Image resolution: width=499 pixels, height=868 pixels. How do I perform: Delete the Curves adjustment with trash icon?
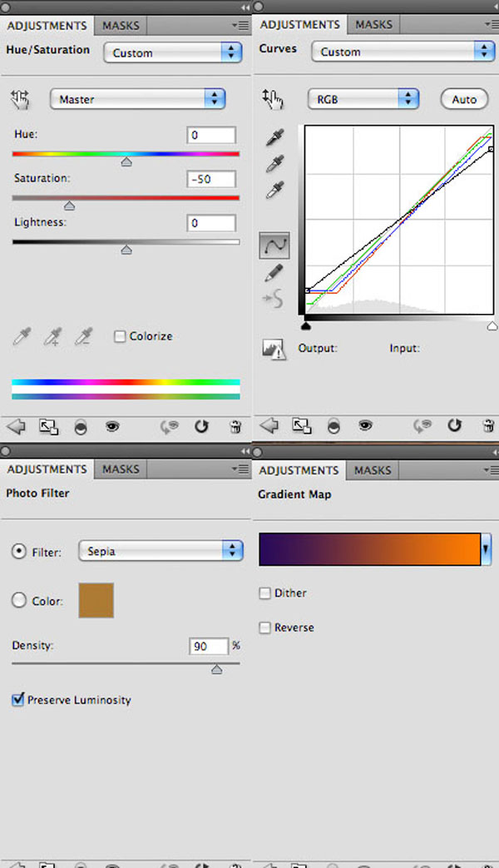coord(488,426)
